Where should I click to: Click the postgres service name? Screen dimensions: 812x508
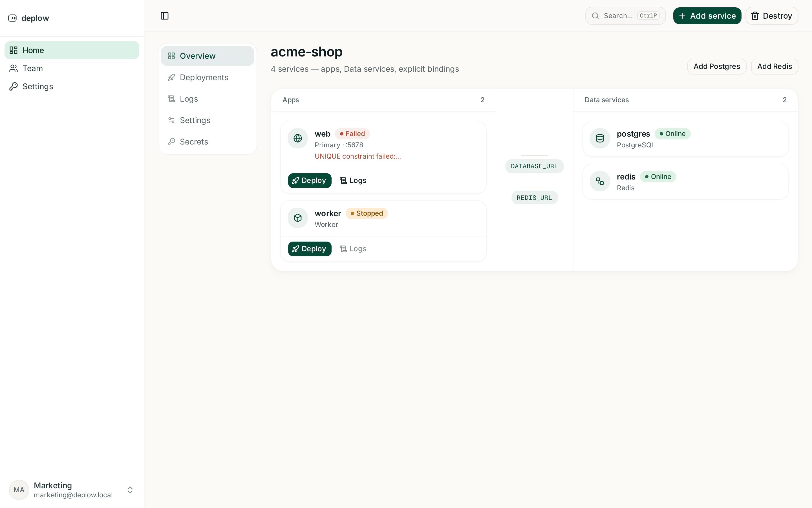point(633,134)
